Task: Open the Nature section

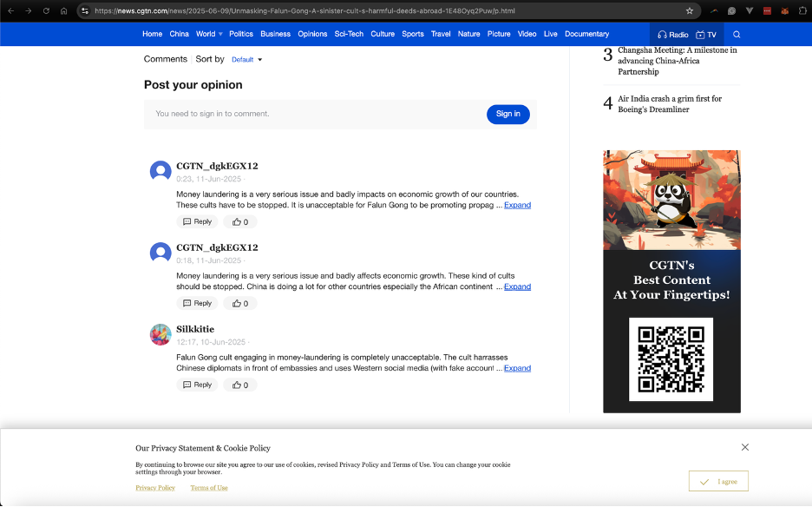Action: coord(468,34)
